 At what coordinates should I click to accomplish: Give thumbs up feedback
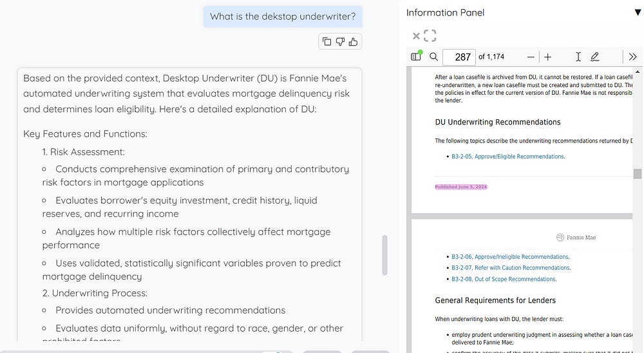pyautogui.click(x=353, y=41)
